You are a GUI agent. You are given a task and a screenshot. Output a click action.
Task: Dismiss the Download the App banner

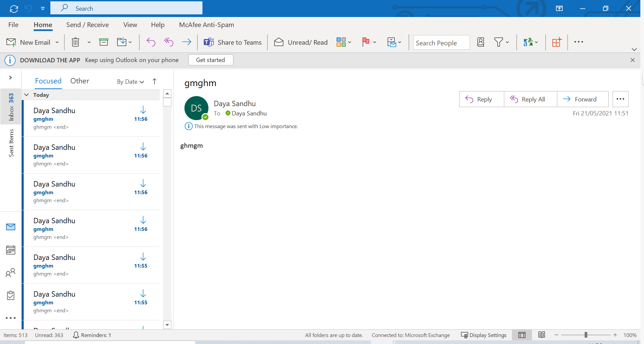tap(633, 60)
